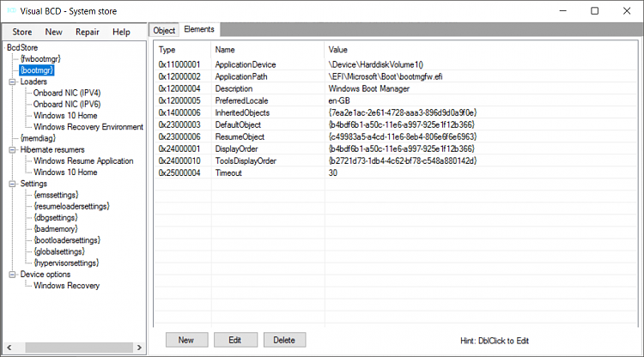Select the {memdiag} tree item
The width and height of the screenshot is (644, 357).
[x=38, y=138]
